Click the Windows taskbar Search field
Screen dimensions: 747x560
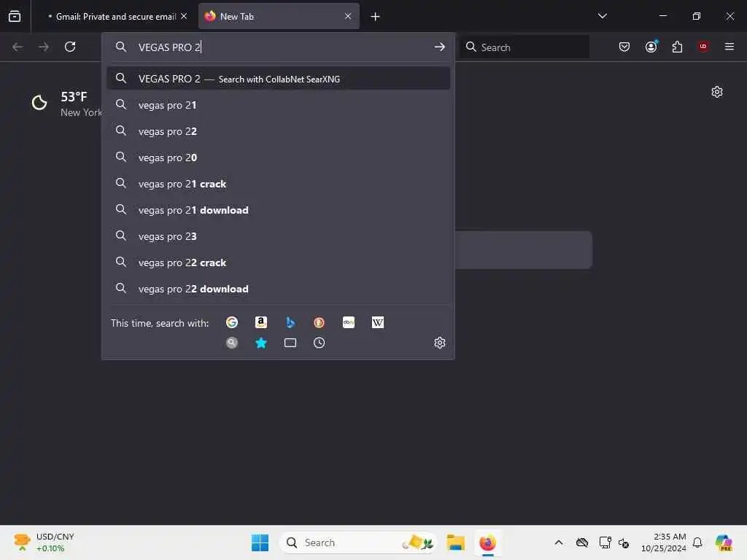[358, 542]
